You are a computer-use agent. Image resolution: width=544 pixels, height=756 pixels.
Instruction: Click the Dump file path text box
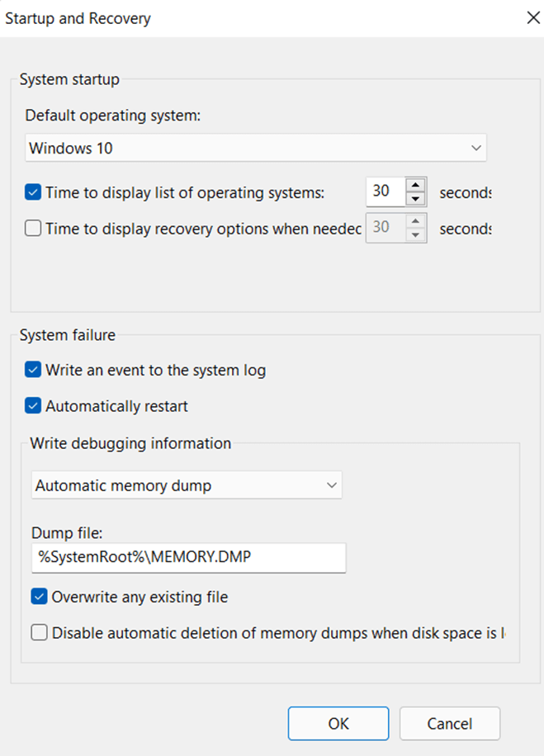coord(188,558)
